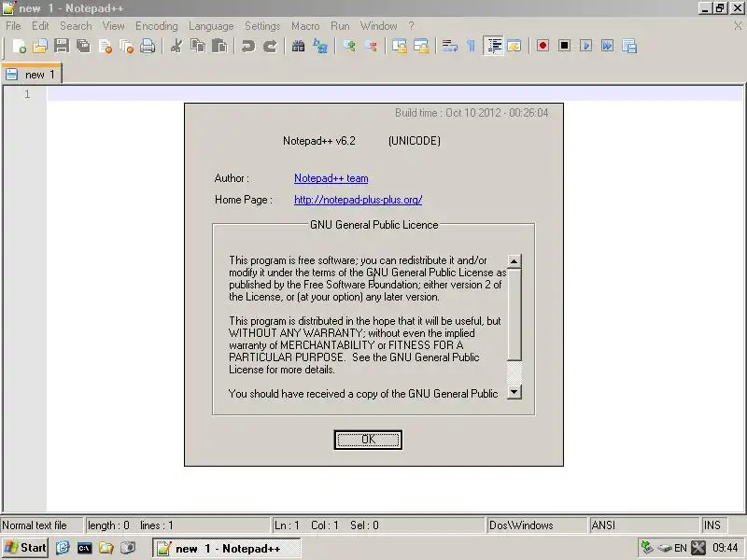Click the Copy icon in toolbar
Image resolution: width=747 pixels, height=560 pixels.
pos(198,46)
